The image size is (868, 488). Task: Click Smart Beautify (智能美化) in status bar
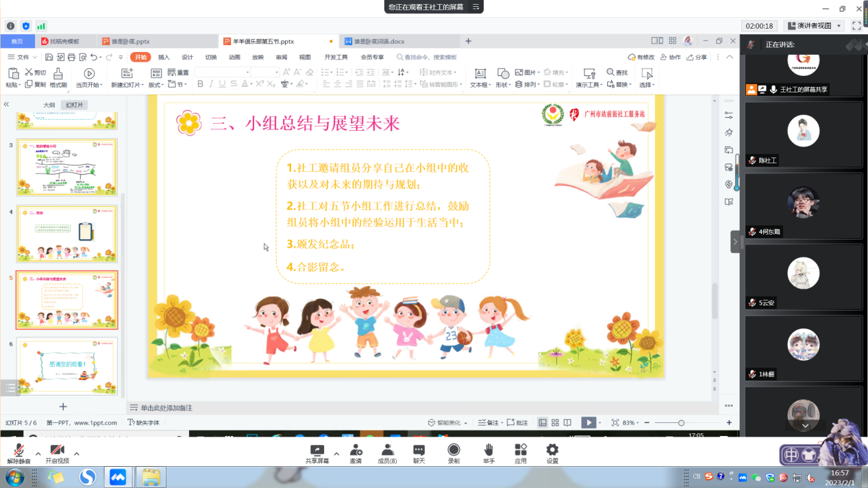click(447, 423)
